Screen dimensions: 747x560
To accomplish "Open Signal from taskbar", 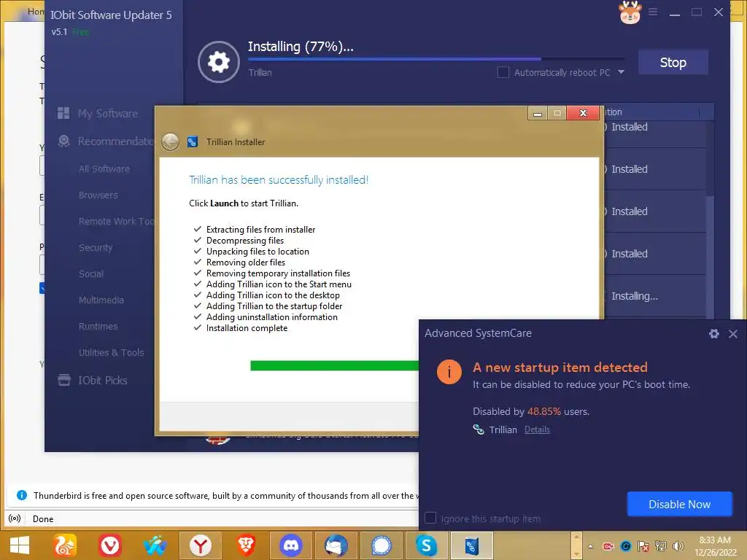I will [x=381, y=545].
